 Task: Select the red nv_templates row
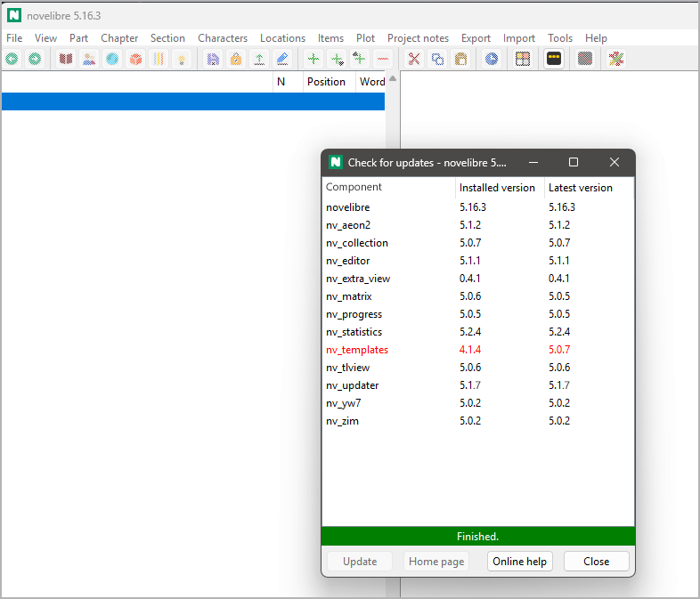pyautogui.click(x=477, y=350)
